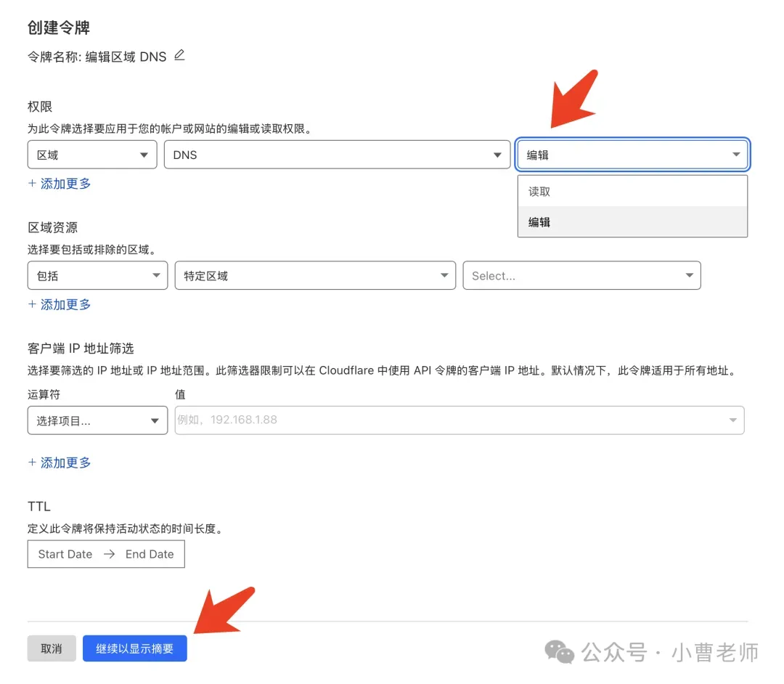
Task: Click End Date in the TTL range picker
Action: 150,554
